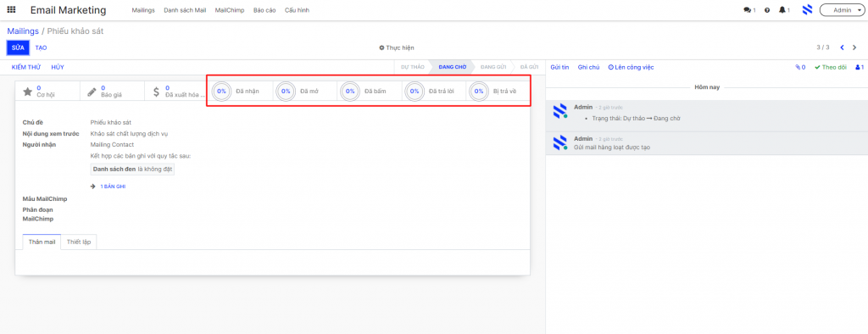Click Ghi chú in chatter
The height and width of the screenshot is (334, 868).
(x=588, y=67)
